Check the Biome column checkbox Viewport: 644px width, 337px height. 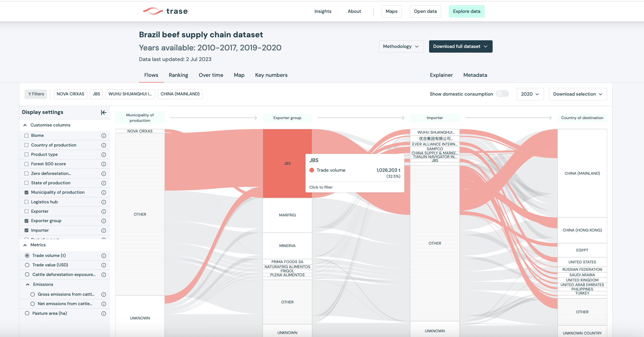26,136
